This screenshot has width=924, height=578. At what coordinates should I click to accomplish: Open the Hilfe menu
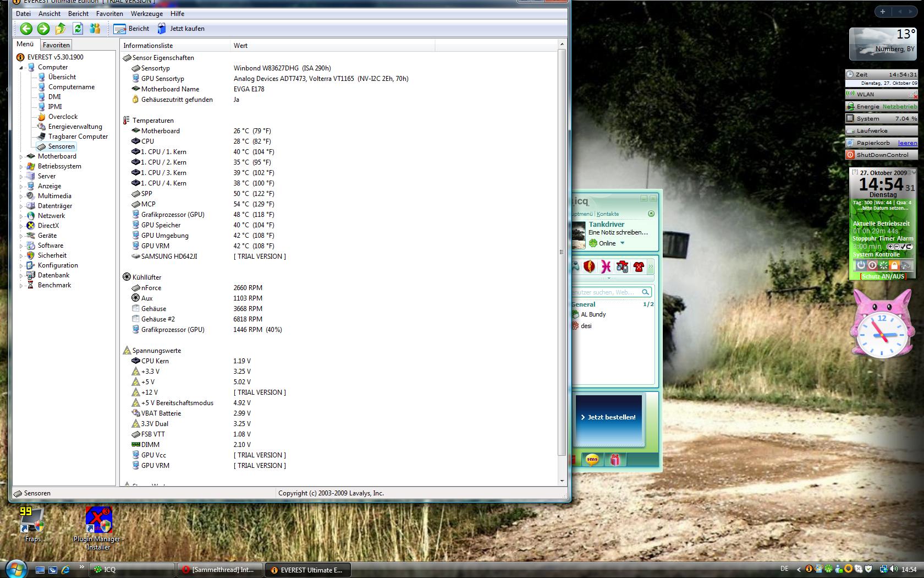177,14
